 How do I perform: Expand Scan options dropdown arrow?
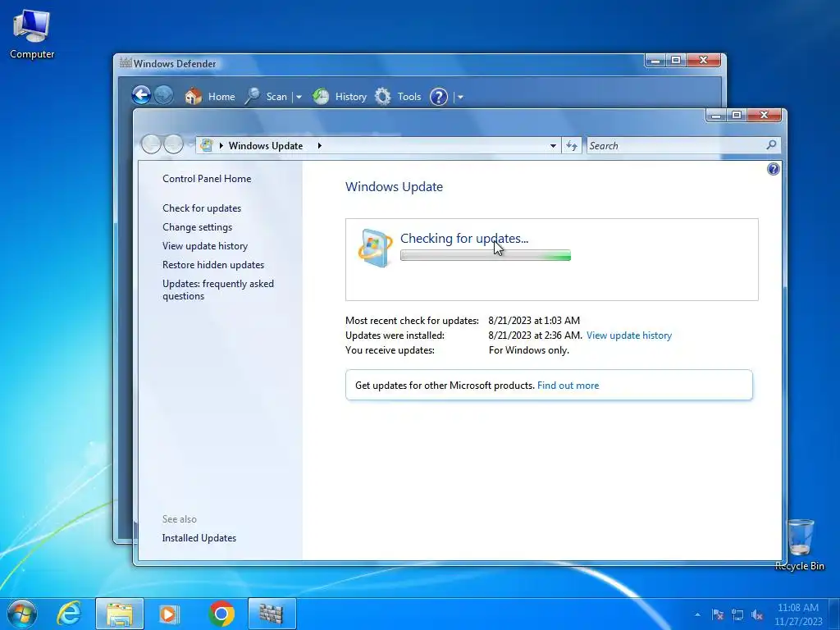tap(299, 97)
